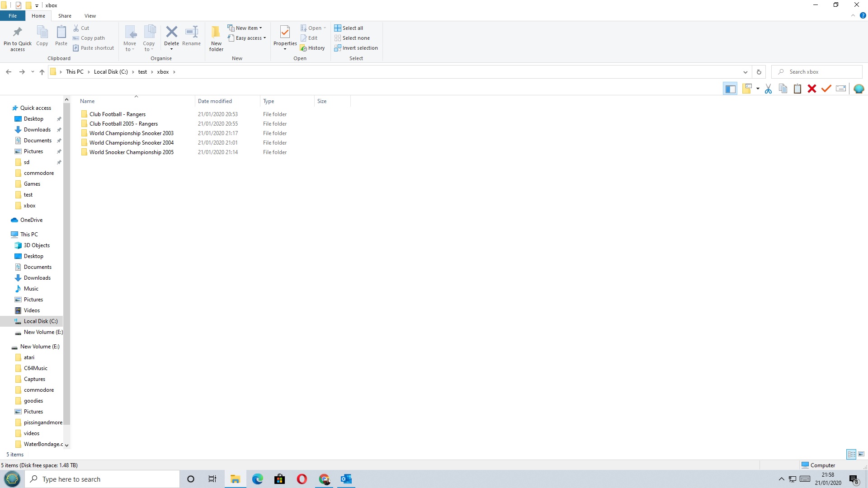This screenshot has width=868, height=488.
Task: Select Club Football - Rangers folder
Action: pos(118,114)
